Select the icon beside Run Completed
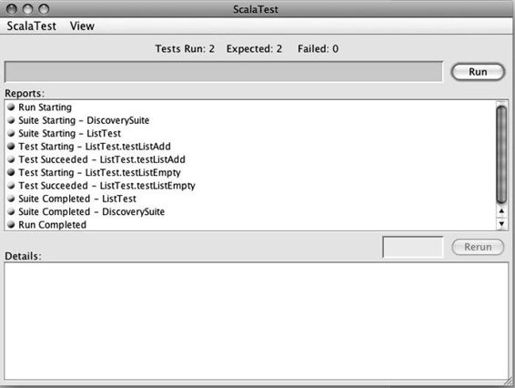This screenshot has height=388, width=515. pyautogui.click(x=11, y=225)
